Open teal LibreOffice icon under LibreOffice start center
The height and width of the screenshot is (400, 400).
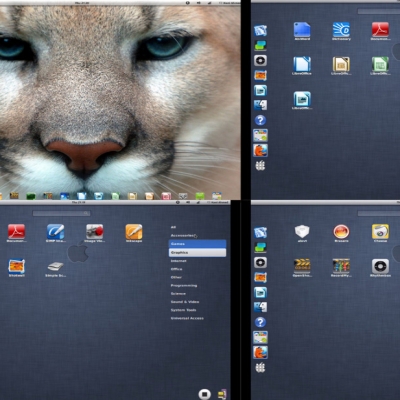click(302, 99)
